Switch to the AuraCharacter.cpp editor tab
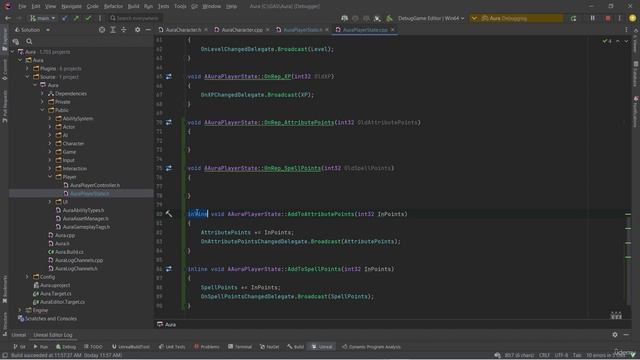The width and height of the screenshot is (640, 360). pos(242,30)
